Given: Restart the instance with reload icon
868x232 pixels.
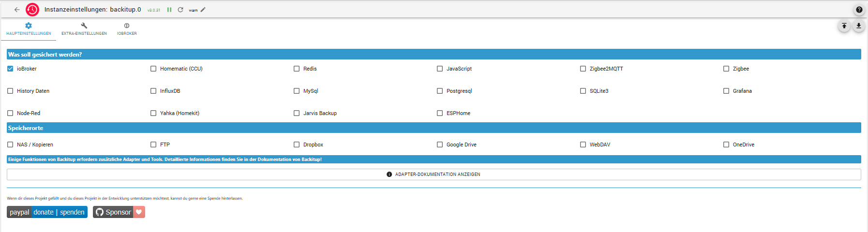Looking at the screenshot, I should click(x=180, y=10).
